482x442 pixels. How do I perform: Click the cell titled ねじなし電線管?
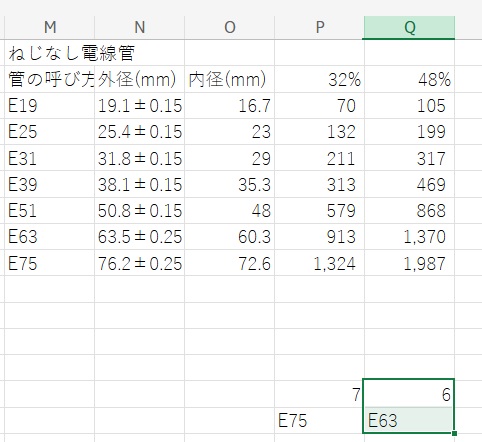50,53
